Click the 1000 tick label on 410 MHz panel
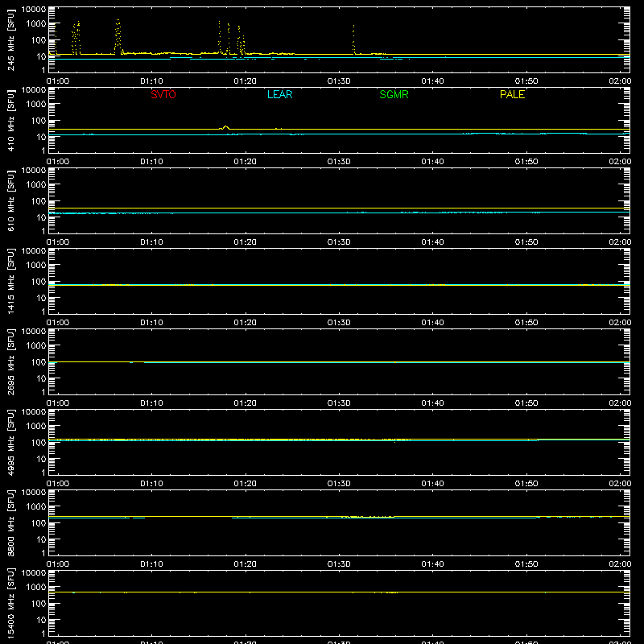Image resolution: width=644 pixels, height=644 pixels. coord(36,105)
